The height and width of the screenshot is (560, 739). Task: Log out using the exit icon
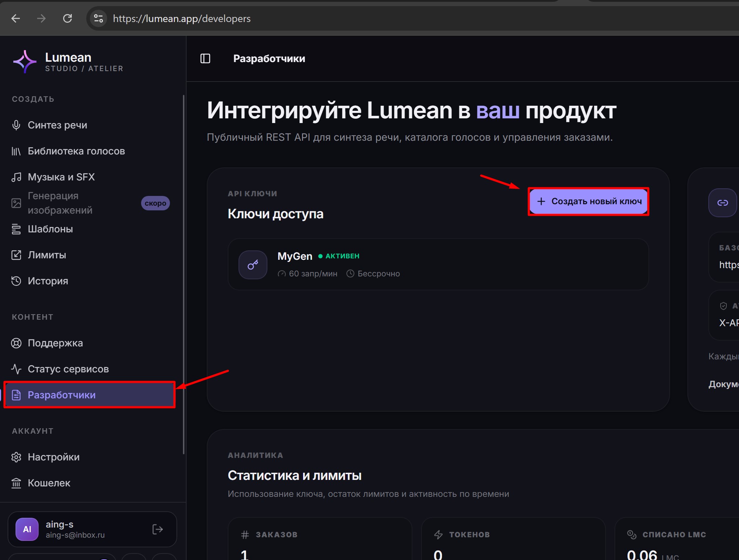point(158,529)
